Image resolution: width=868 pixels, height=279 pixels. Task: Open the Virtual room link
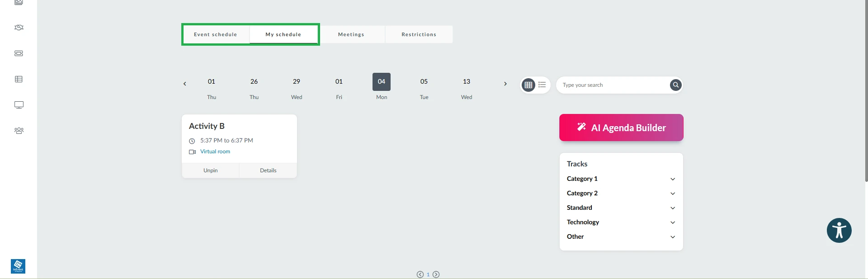215,151
